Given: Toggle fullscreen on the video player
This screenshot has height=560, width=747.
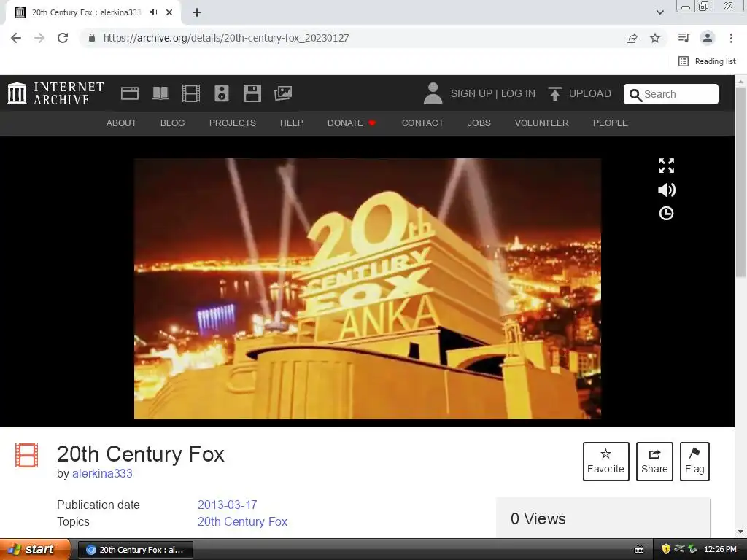Looking at the screenshot, I should click(667, 166).
